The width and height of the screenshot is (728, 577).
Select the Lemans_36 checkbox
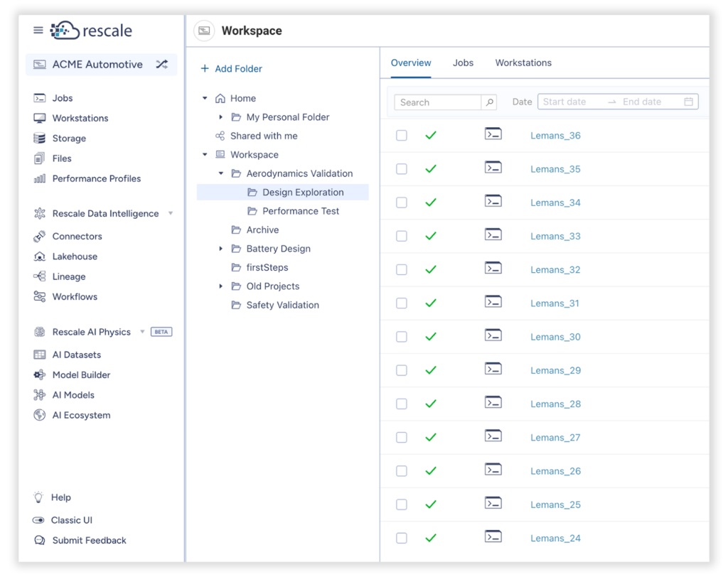[x=402, y=135]
